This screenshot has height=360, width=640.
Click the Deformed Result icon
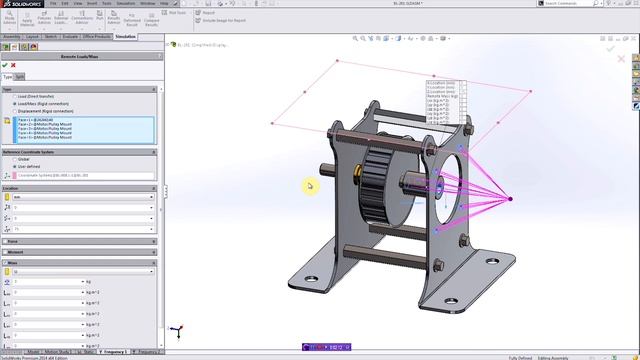[132, 20]
